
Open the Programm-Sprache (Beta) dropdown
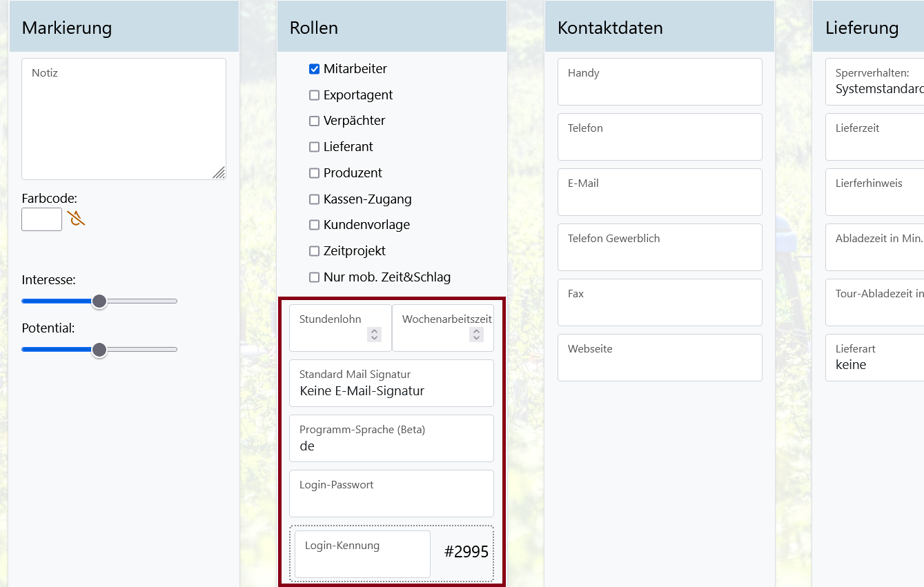[x=391, y=439]
